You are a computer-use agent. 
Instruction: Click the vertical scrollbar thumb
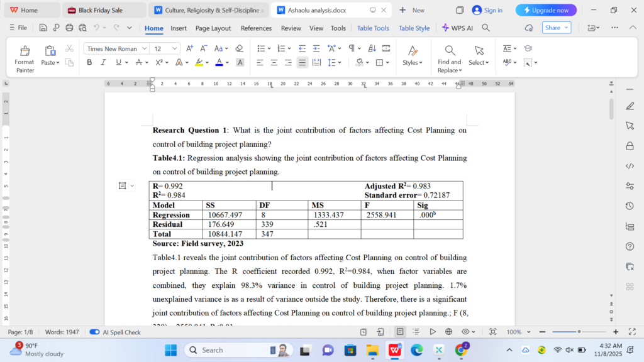coord(611,109)
